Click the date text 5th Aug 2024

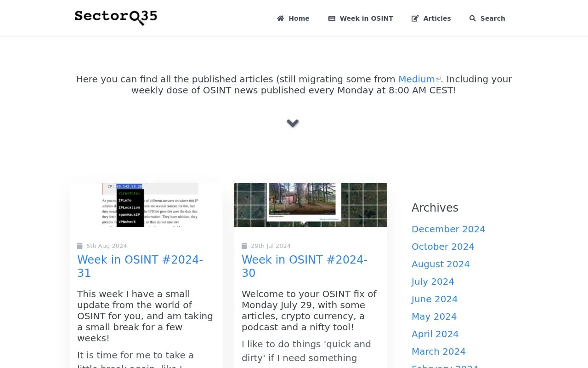107,246
